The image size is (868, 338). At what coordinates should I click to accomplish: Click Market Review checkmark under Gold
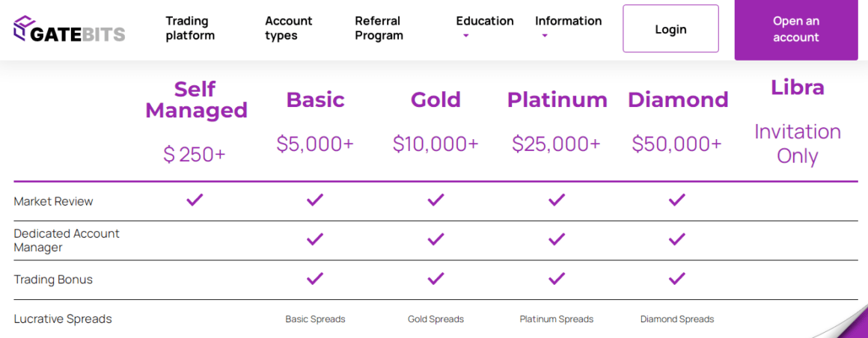(435, 200)
